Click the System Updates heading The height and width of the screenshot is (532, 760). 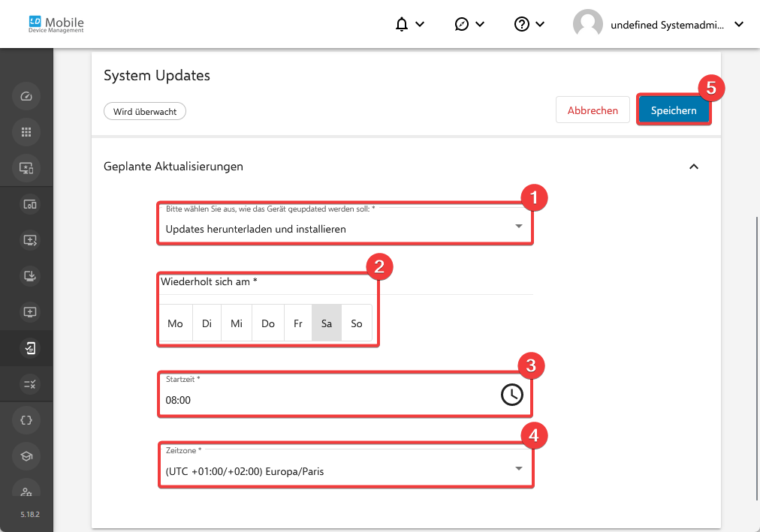pyautogui.click(x=157, y=76)
